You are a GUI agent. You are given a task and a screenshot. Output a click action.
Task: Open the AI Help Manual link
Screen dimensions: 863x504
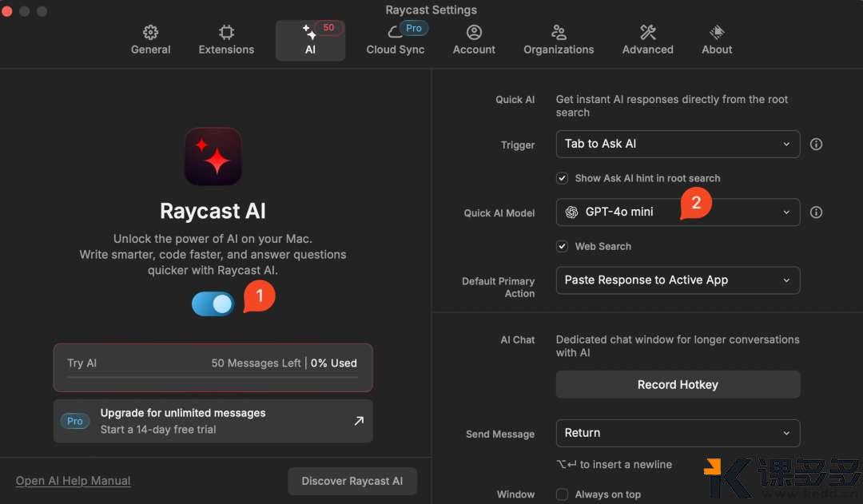pyautogui.click(x=74, y=481)
